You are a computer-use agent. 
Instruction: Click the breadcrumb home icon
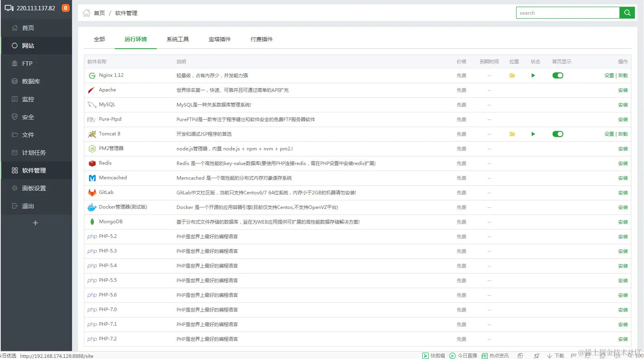[x=87, y=13]
